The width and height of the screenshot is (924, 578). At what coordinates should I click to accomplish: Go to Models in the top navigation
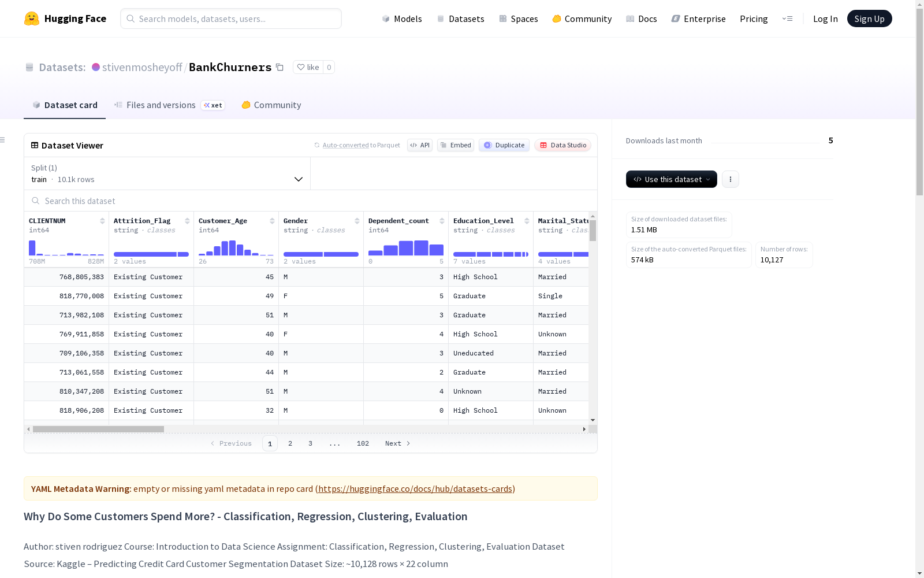click(x=402, y=18)
